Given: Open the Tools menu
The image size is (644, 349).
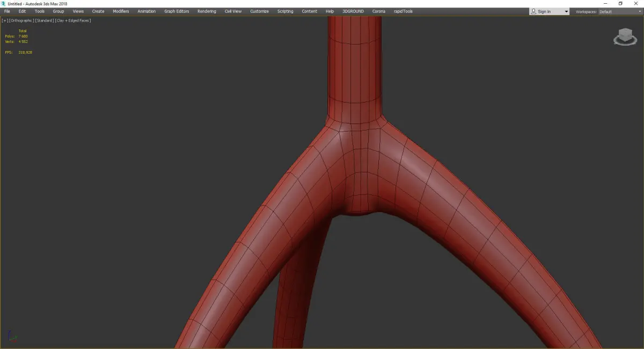Looking at the screenshot, I should (x=40, y=11).
